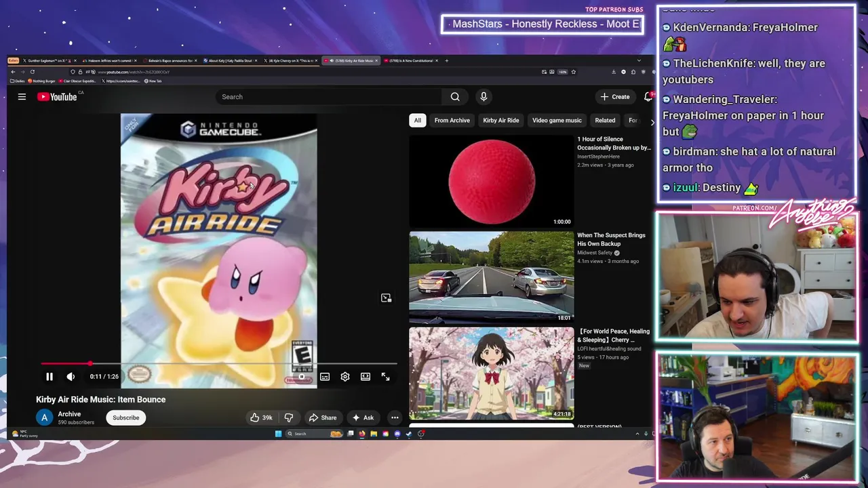868x488 pixels.
Task: Select the From Archive chip
Action: [452, 121]
